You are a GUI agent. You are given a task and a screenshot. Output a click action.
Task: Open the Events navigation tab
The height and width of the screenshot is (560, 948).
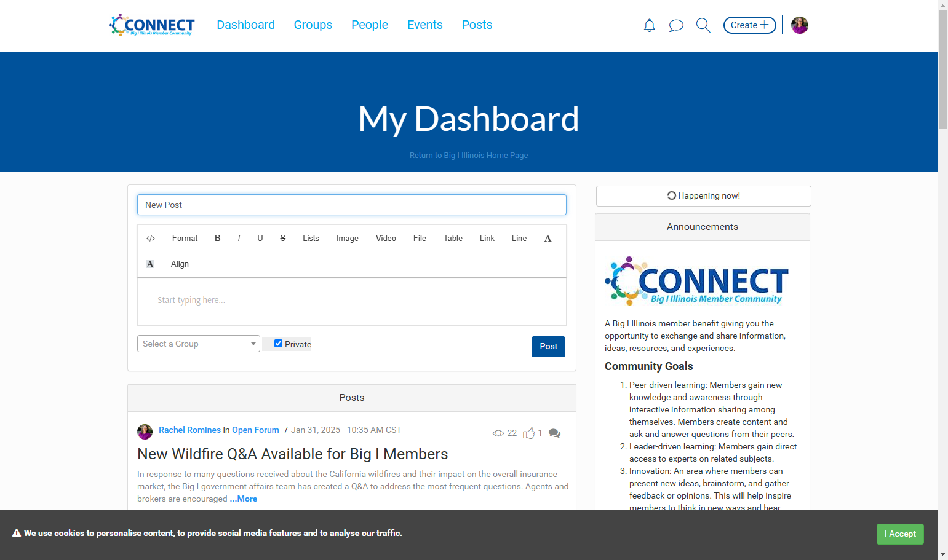pyautogui.click(x=425, y=25)
